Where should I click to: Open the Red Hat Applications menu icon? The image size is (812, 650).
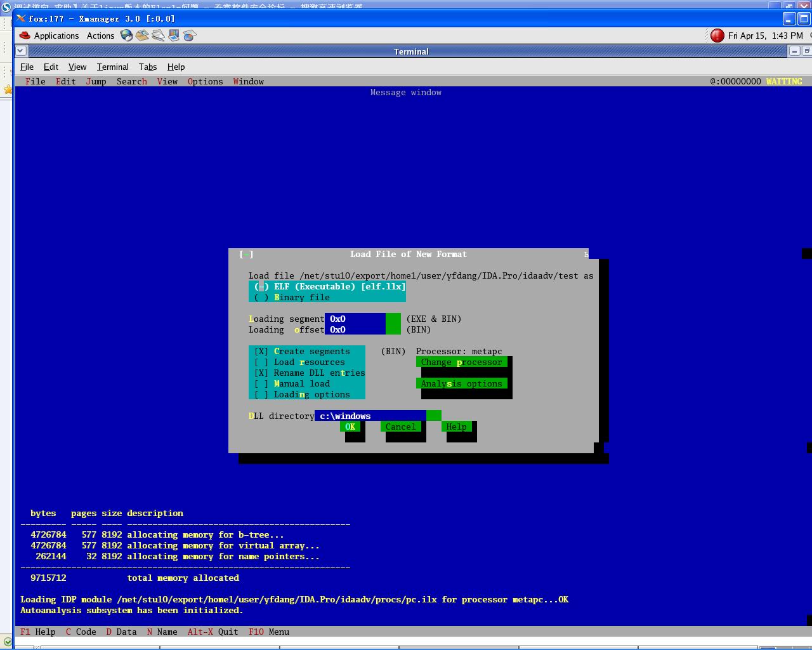pyautogui.click(x=25, y=36)
